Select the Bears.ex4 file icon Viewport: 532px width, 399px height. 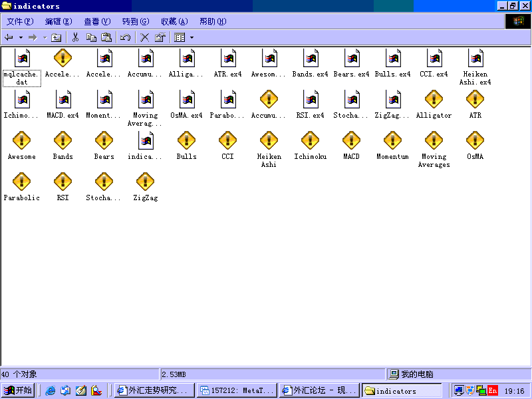pyautogui.click(x=352, y=58)
